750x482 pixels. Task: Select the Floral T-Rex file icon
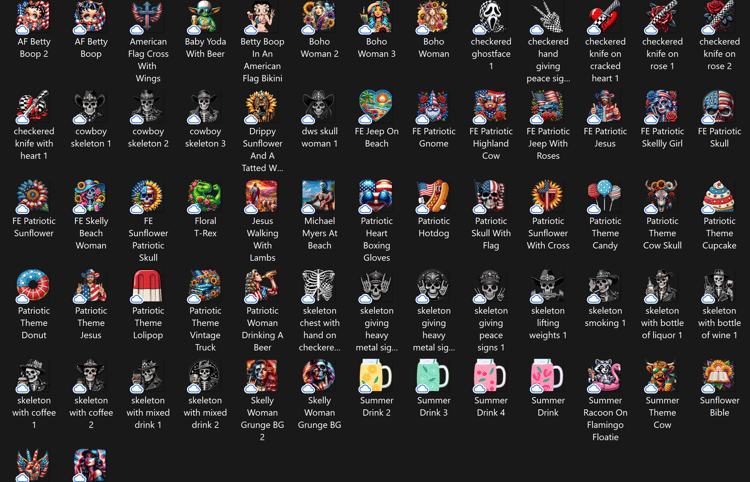tap(205, 196)
